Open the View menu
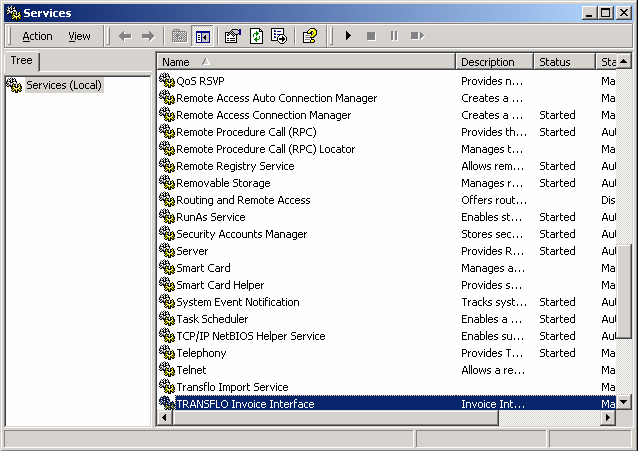The width and height of the screenshot is (638, 451). [79, 36]
